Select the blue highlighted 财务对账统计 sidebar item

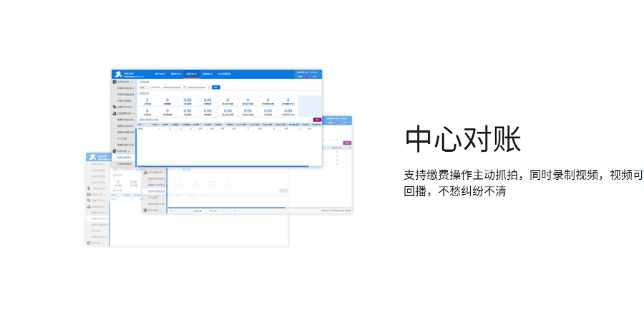[123, 158]
